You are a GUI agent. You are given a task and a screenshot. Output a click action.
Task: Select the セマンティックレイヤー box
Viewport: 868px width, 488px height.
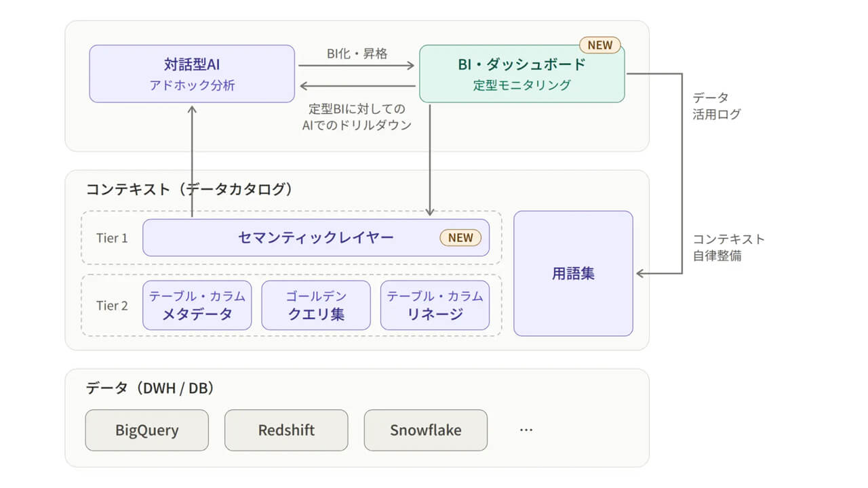[316, 238]
